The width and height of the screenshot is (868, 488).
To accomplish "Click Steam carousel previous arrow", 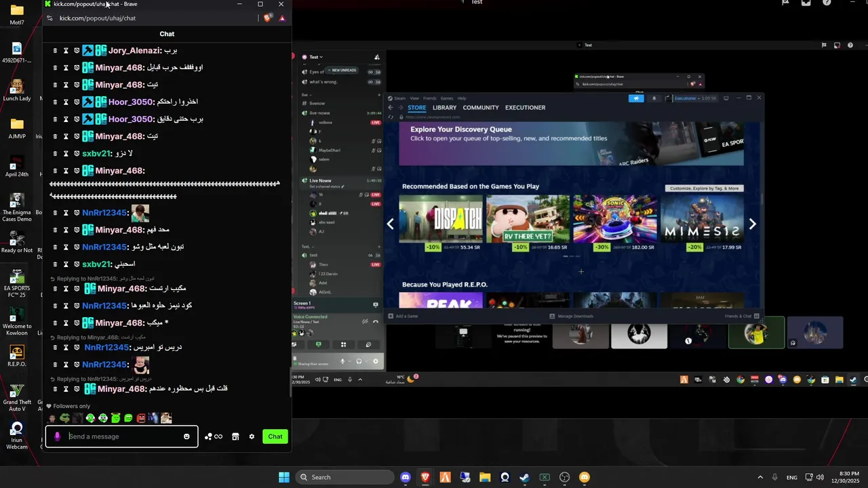I will click(390, 224).
